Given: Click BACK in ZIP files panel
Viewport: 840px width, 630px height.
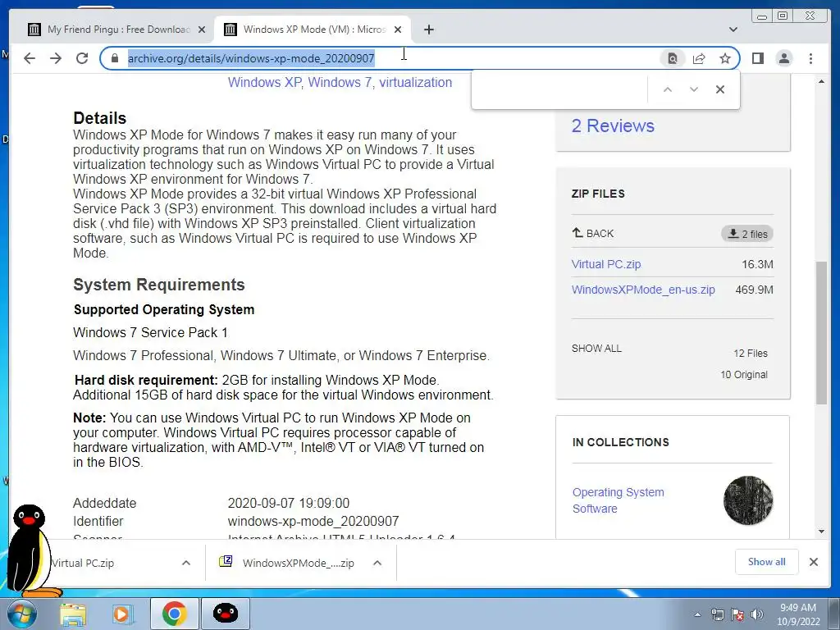Looking at the screenshot, I should pos(593,233).
